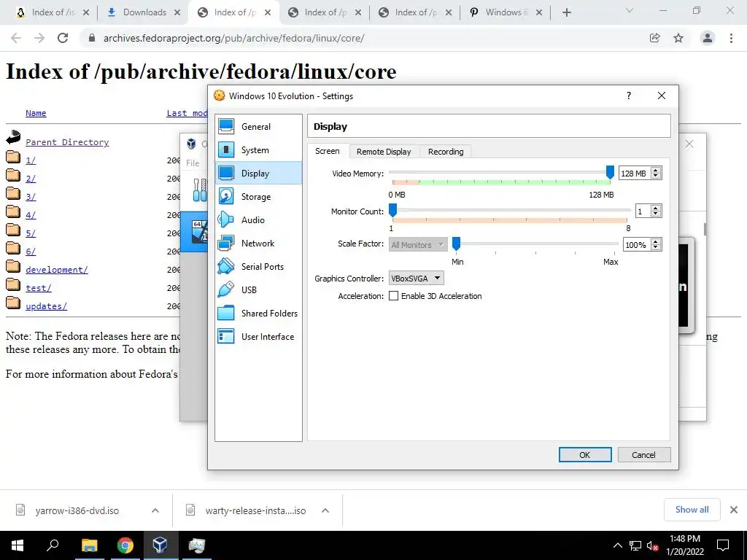Open the notification center icon
Viewport: 747px width, 560px height.
723,545
